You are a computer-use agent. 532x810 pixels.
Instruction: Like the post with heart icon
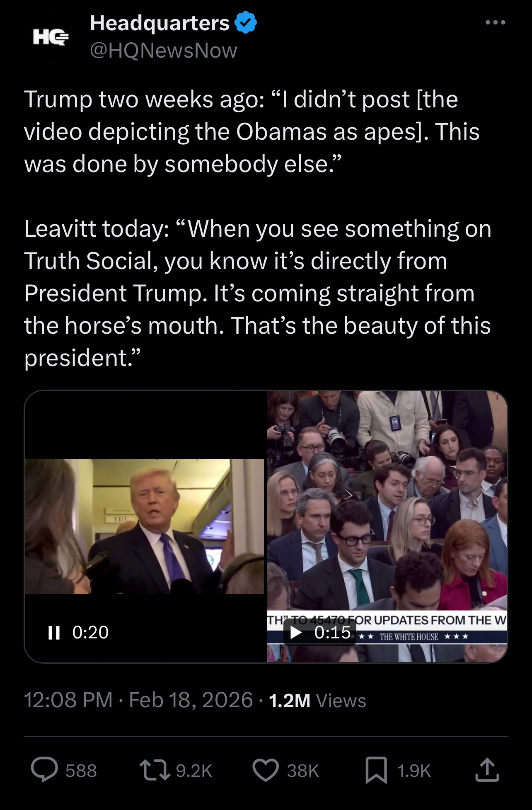[x=266, y=770]
